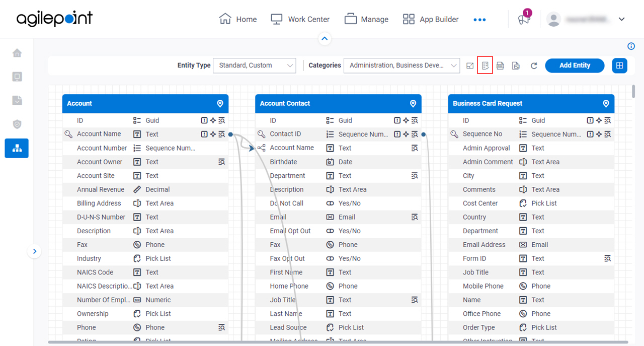Select the Ownership field row
The height and width of the screenshot is (346, 644).
click(145, 314)
